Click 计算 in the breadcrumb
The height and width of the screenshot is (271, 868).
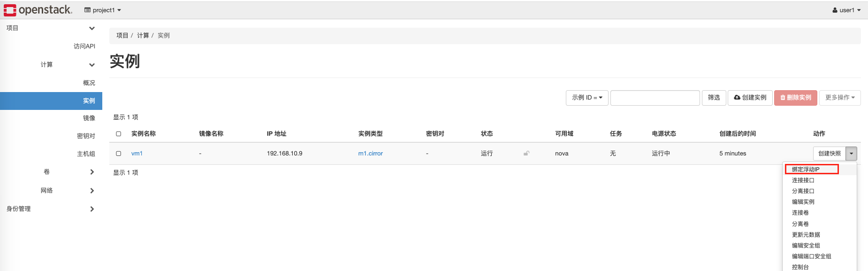[143, 35]
